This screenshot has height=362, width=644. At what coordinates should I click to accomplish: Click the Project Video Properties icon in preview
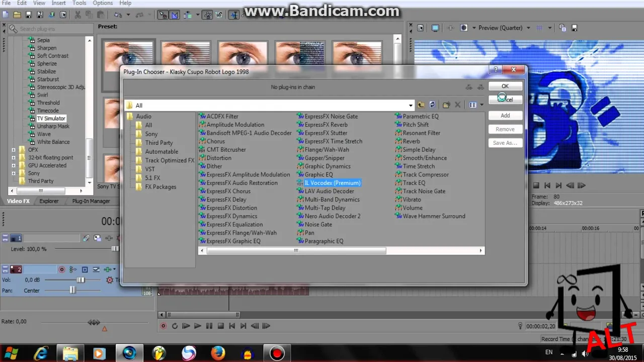(x=421, y=28)
